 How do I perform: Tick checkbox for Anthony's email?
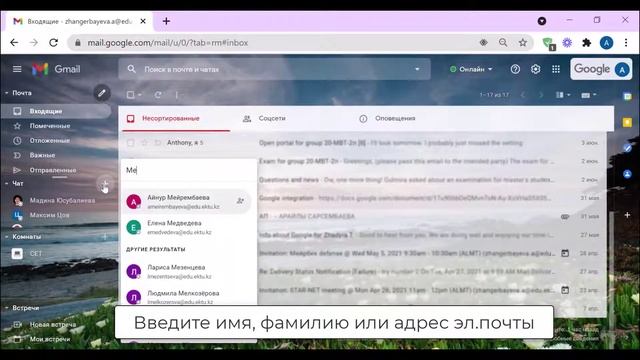(x=131, y=143)
